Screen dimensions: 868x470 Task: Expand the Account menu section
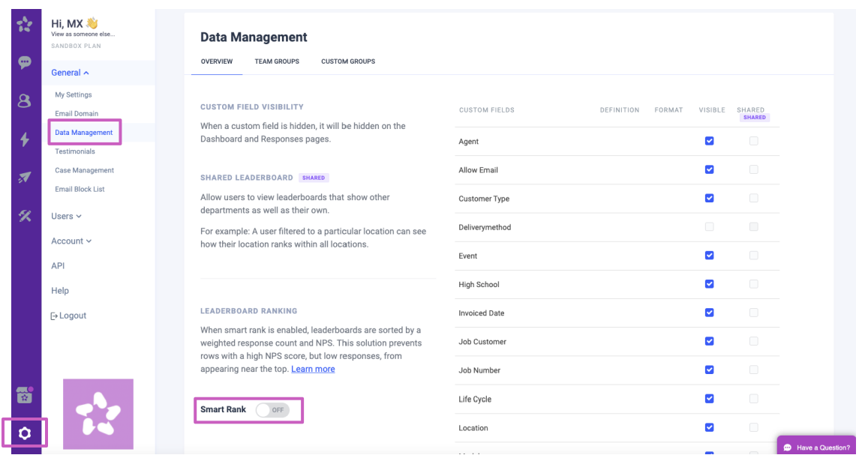(71, 241)
